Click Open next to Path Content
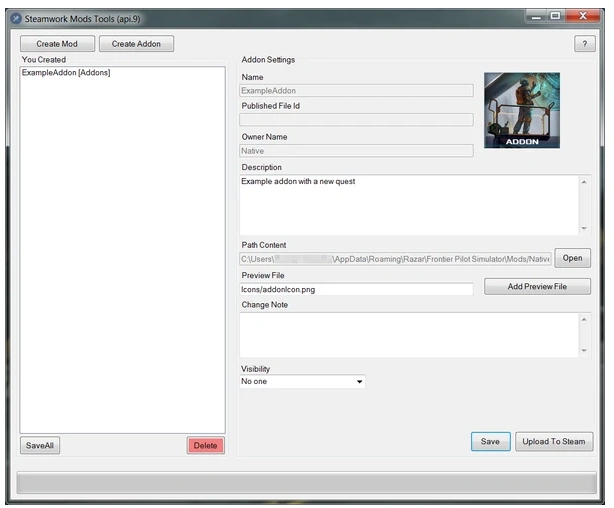 (x=572, y=258)
